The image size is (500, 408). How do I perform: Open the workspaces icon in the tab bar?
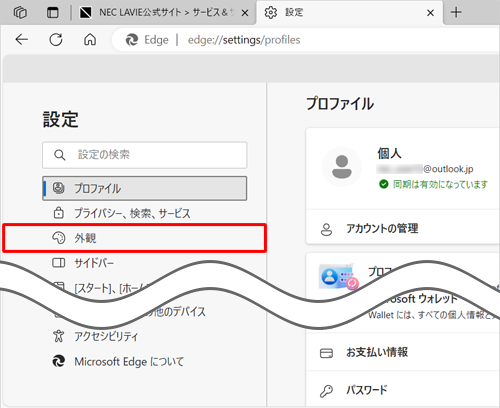[x=20, y=13]
